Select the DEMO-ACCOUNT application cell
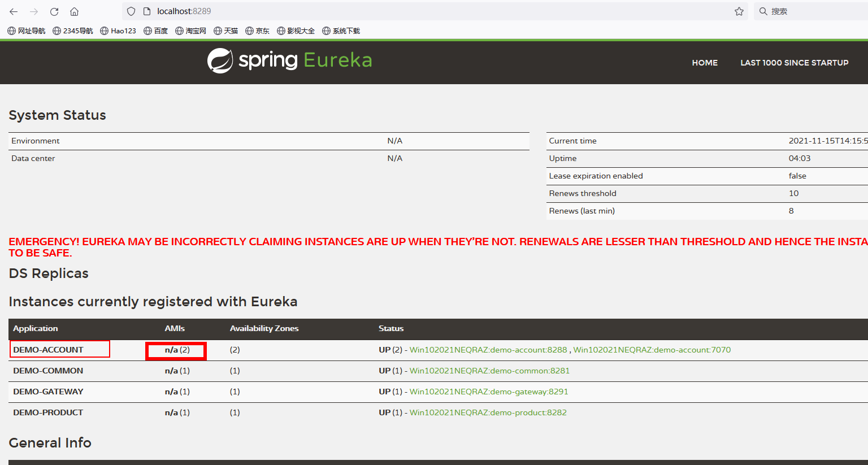Image resolution: width=868 pixels, height=465 pixels. [48, 350]
